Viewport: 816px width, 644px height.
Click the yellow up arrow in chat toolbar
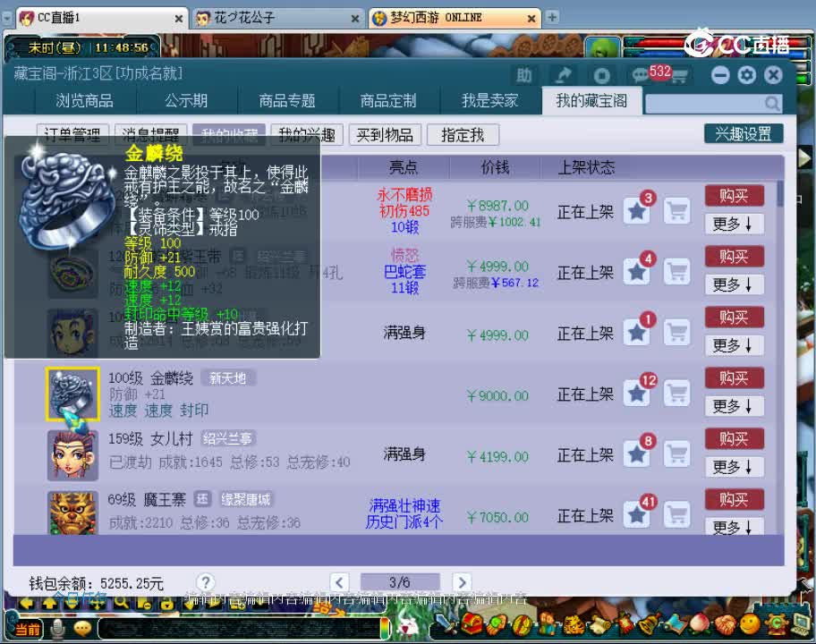[x=50, y=604]
